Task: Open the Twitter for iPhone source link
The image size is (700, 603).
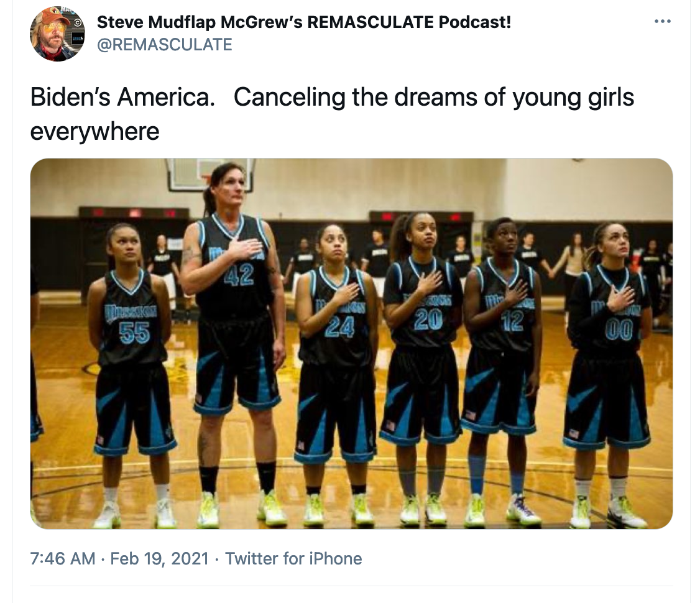Action: (x=293, y=558)
